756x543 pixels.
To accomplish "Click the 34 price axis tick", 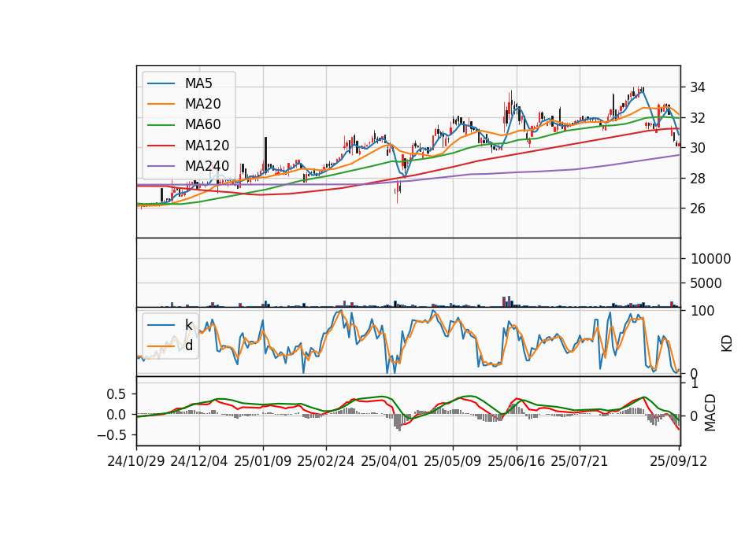I will click(698, 87).
